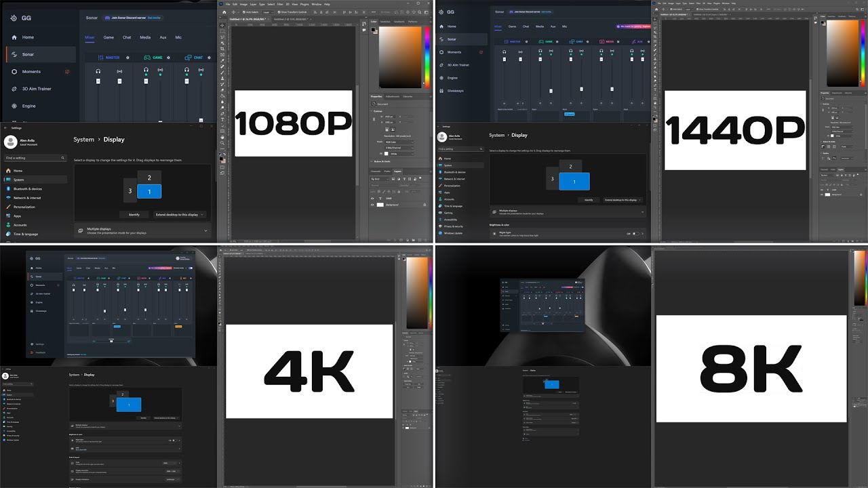The height and width of the screenshot is (488, 868).
Task: Click System breadcrumb in 1080P Settings
Action: click(83, 140)
